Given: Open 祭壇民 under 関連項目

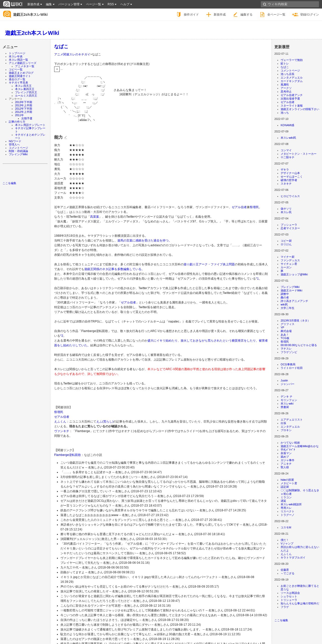Looking at the screenshot, I should click(x=59, y=412).
